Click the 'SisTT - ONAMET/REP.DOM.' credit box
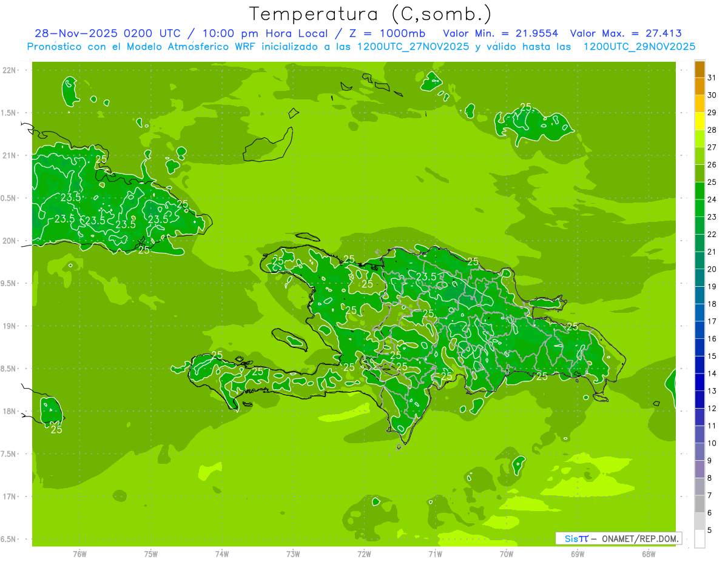 click(618, 538)
